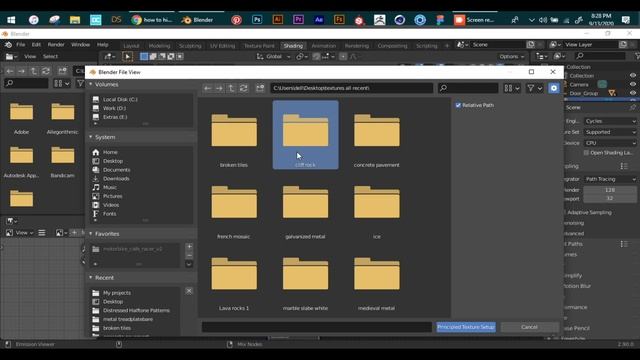The height and width of the screenshot is (360, 640).
Task: Hide the Collection in the outliner
Action: 633,76
